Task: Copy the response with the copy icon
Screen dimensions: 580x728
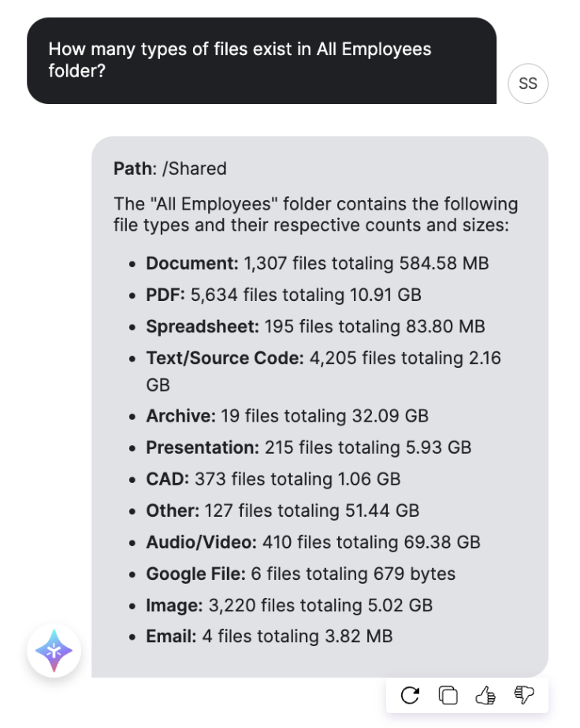Action: (448, 695)
